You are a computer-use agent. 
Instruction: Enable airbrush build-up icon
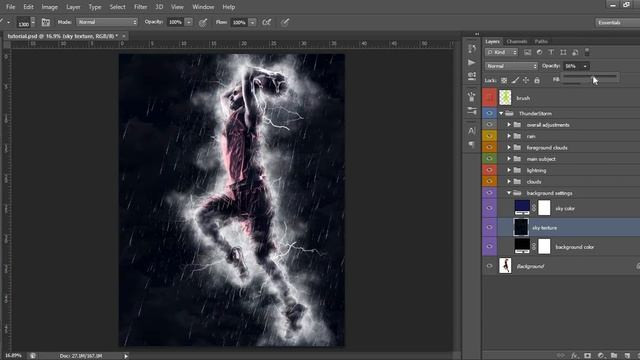(267, 22)
